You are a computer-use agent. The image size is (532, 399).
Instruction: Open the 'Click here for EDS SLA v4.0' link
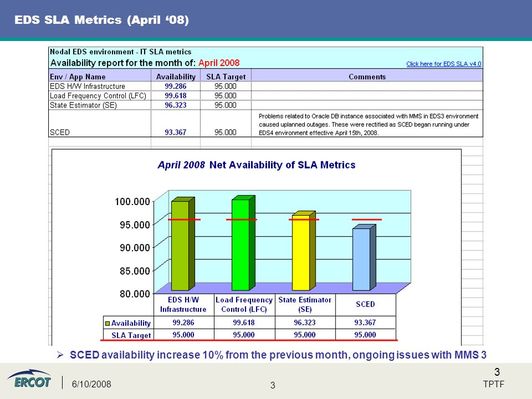tap(444, 64)
